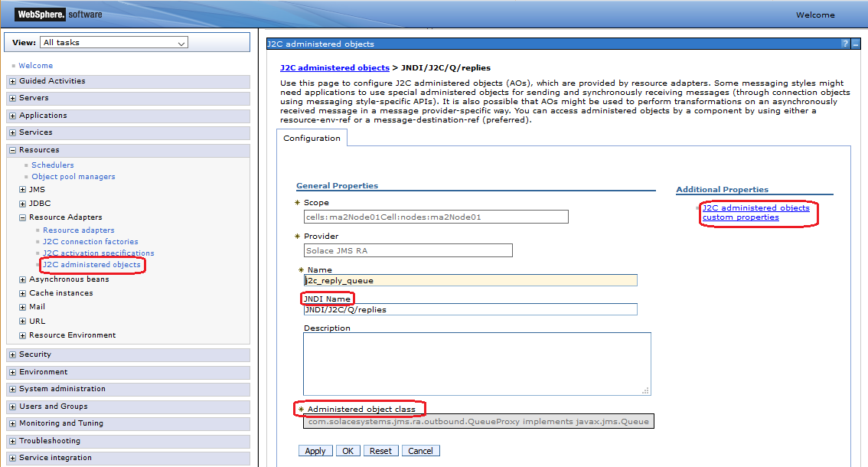Screen dimensions: 868x467
Task: Collapse the Resource Adapters node
Action: (x=23, y=218)
